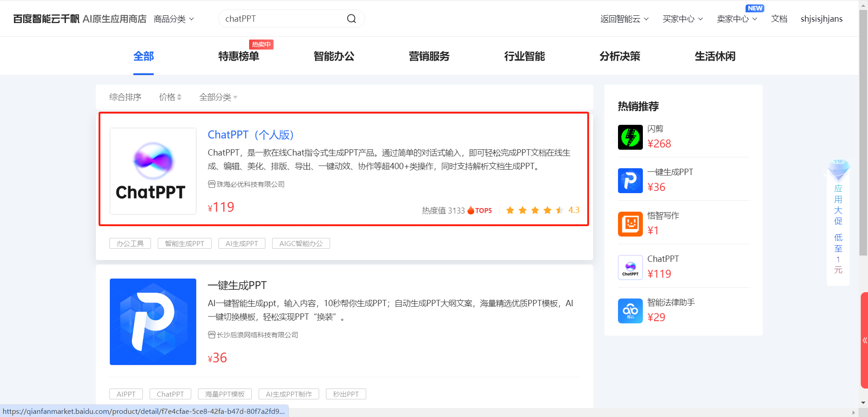
Task: Click the 悟智写作 name in 热销推荐
Action: 663,215
